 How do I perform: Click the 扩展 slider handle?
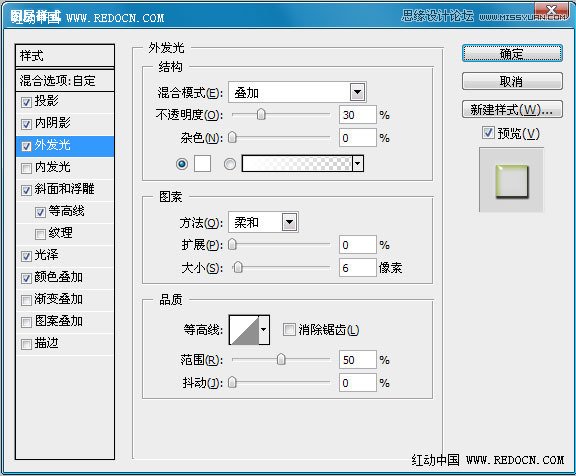[232, 244]
